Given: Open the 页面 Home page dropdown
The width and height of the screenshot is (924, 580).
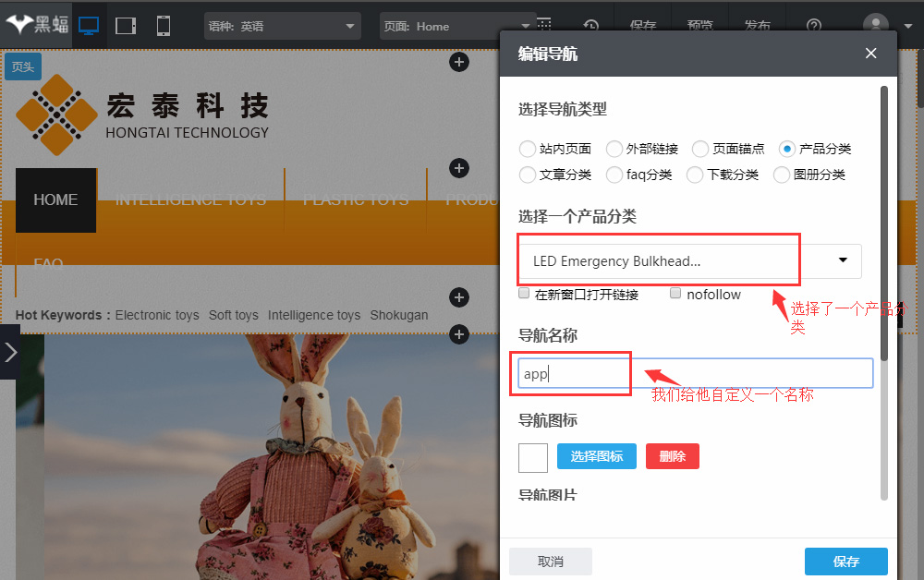Looking at the screenshot, I should click(457, 27).
